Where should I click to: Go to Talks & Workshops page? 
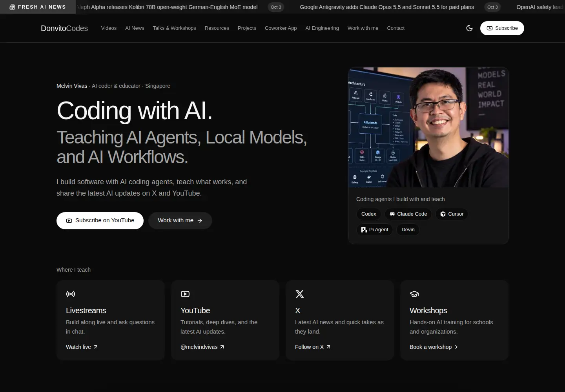tap(174, 28)
